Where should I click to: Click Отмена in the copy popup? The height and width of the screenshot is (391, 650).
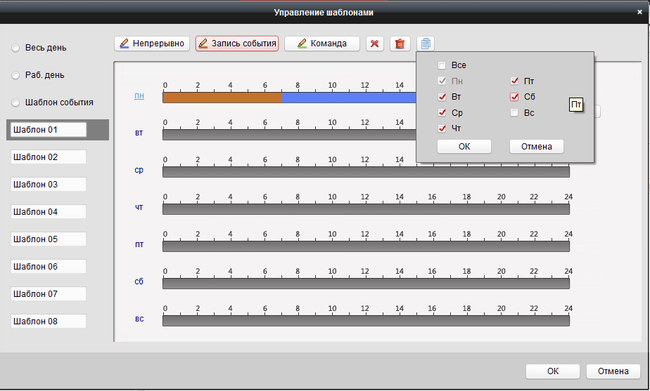[536, 147]
